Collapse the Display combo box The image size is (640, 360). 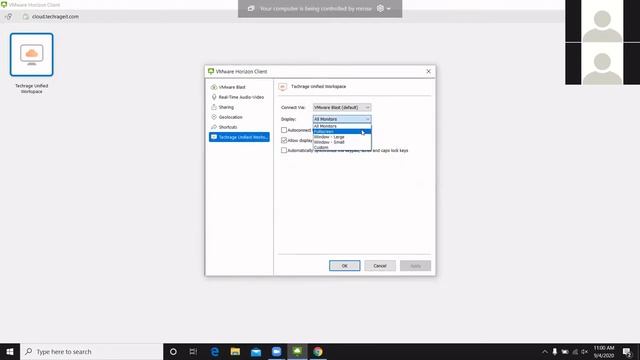[x=342, y=119]
